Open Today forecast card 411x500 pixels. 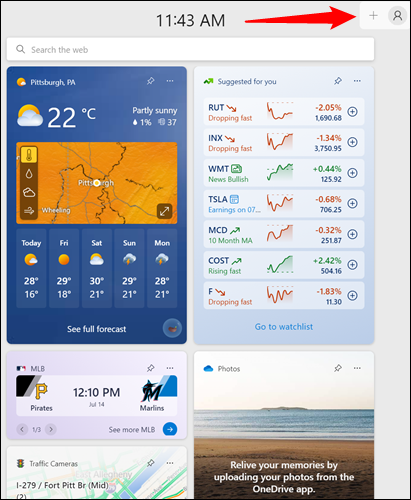click(x=31, y=268)
